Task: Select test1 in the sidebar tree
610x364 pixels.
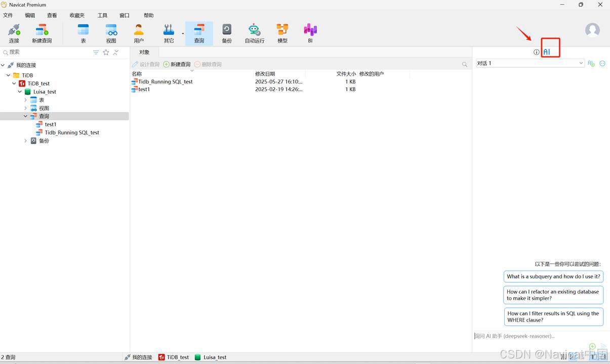Action: (50, 124)
